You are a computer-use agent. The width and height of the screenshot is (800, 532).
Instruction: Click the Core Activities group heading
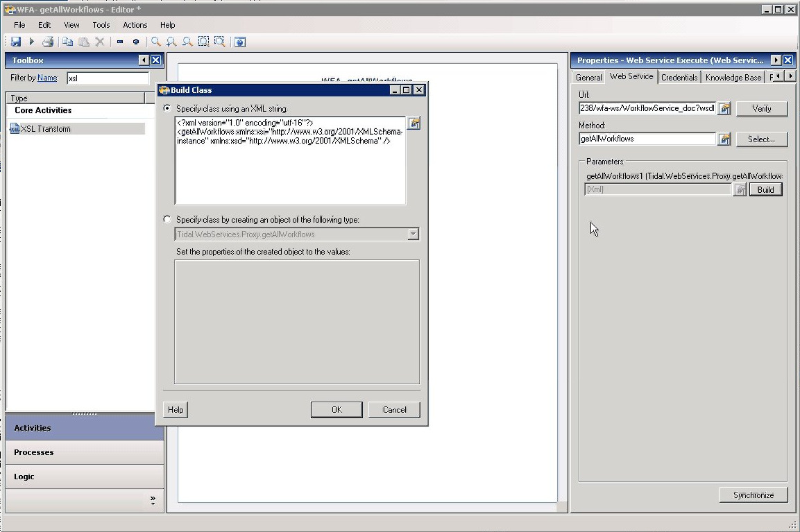coord(43,110)
